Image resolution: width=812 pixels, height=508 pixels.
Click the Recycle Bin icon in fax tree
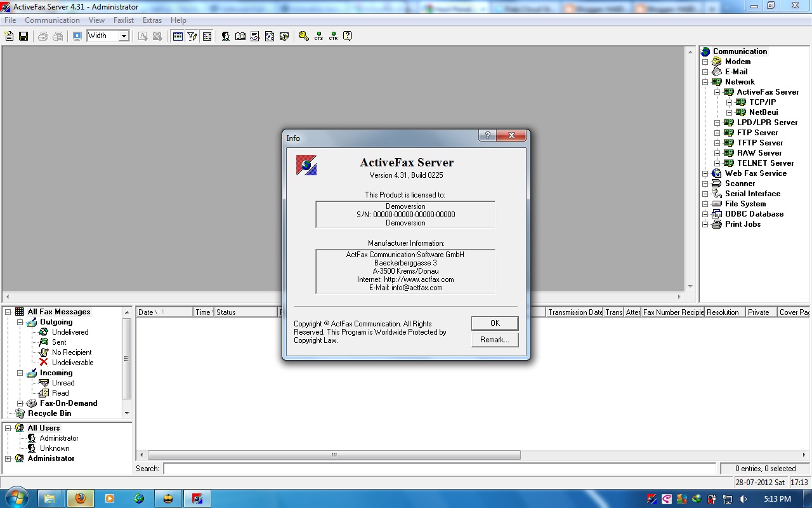tap(20, 413)
